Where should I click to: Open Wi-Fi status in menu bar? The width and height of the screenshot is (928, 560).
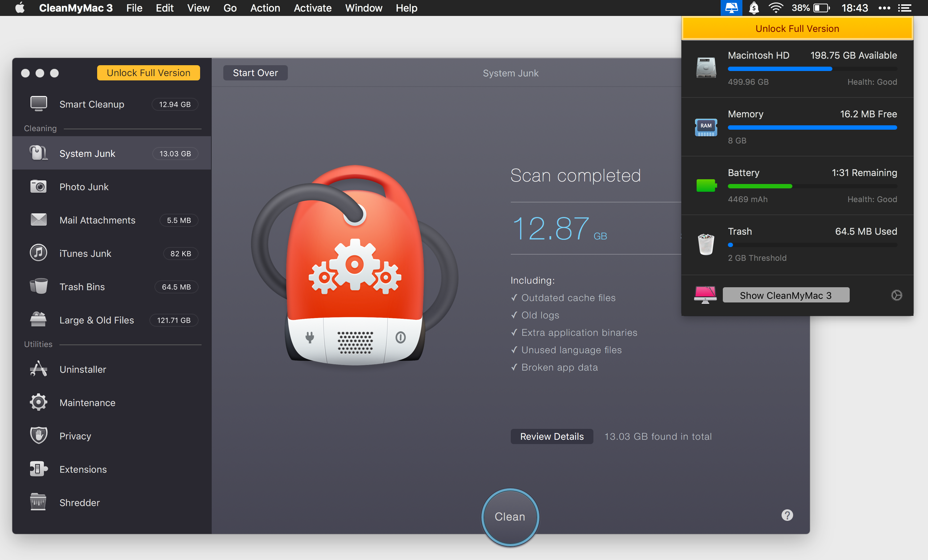[x=776, y=8]
